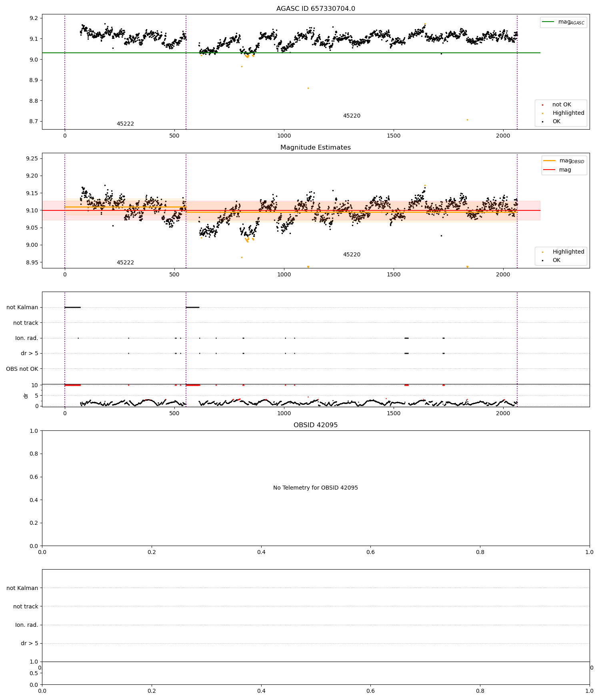600x700 pixels.
Task: Click the 45222 observation label in top plot
Action: (125, 124)
